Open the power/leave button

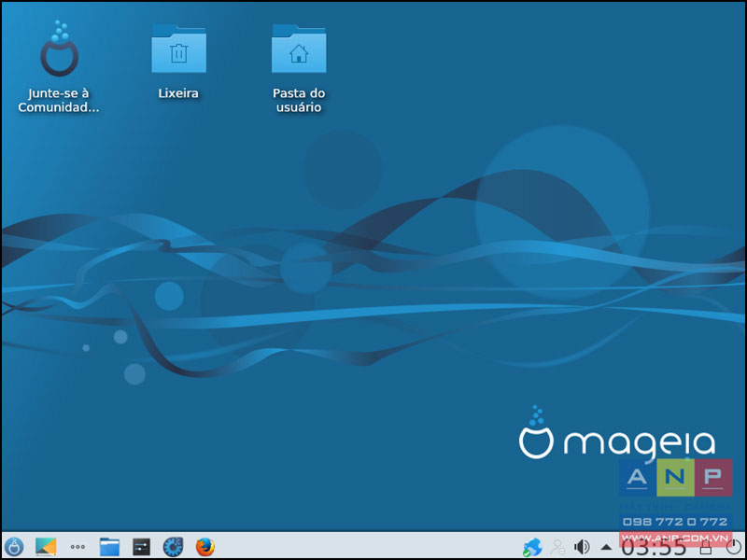click(734, 547)
